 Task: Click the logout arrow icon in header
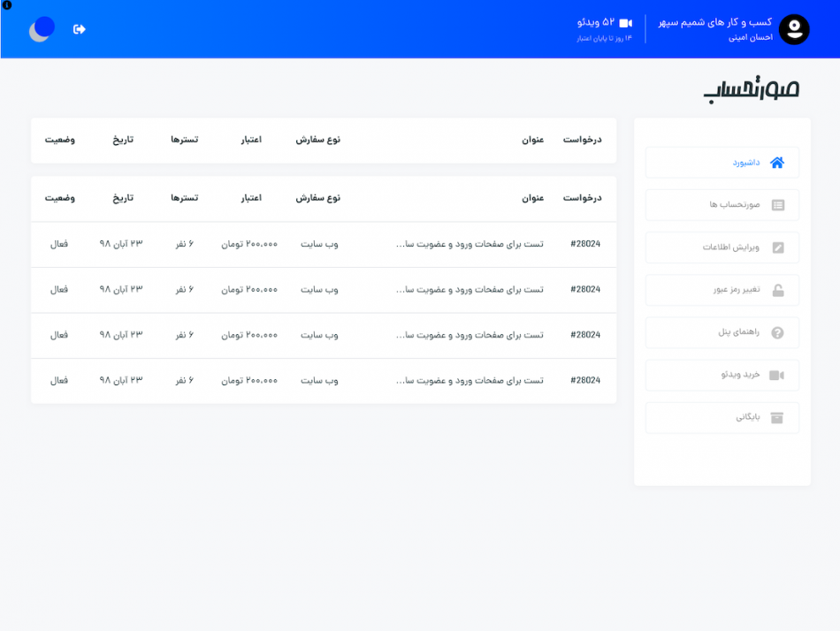[80, 29]
